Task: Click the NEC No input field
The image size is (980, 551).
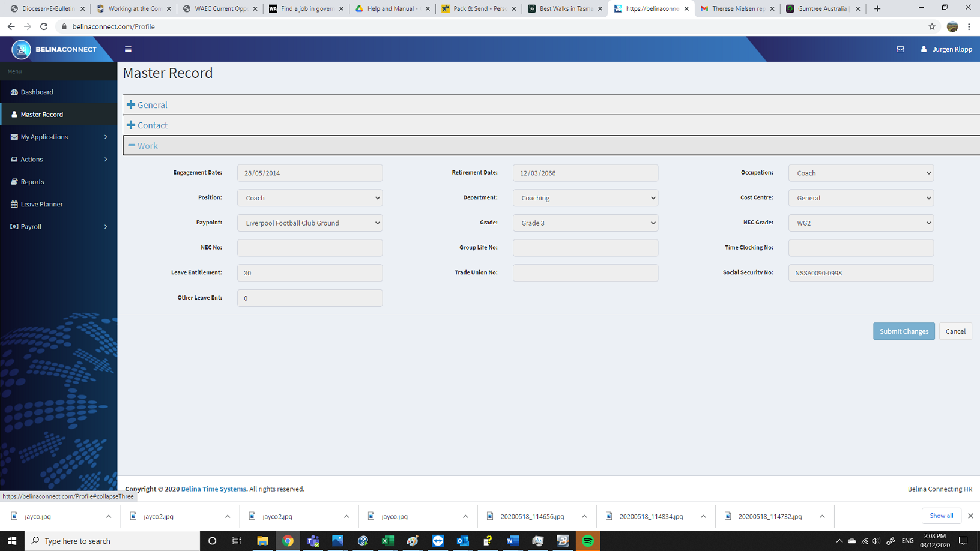Action: pos(310,248)
